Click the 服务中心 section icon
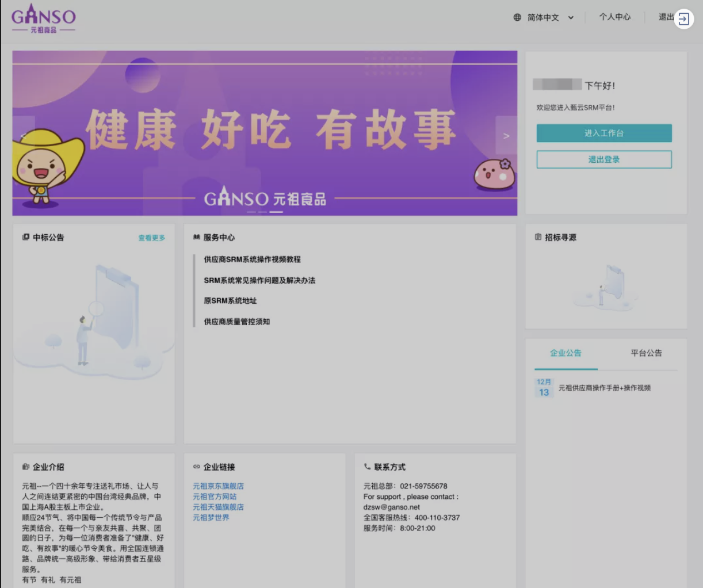This screenshot has width=703, height=588. [x=197, y=237]
